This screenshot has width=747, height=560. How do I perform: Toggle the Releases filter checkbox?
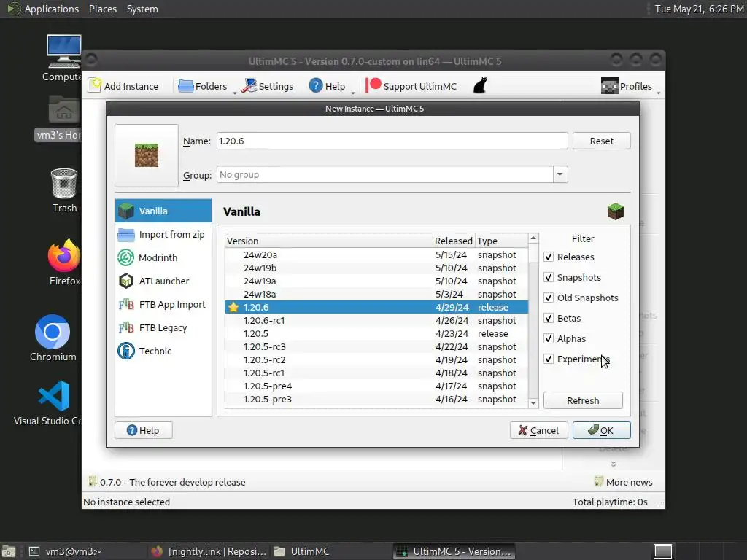click(x=549, y=257)
